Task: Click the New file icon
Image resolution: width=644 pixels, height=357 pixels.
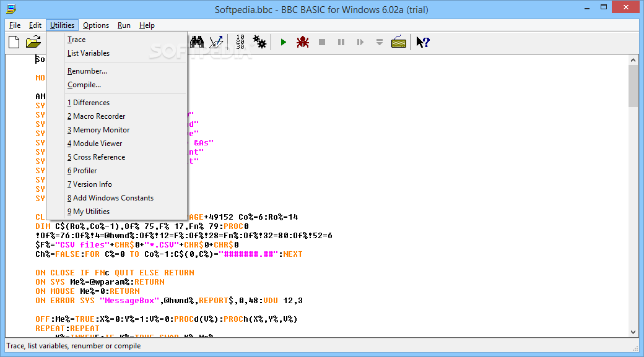Action: (x=14, y=42)
